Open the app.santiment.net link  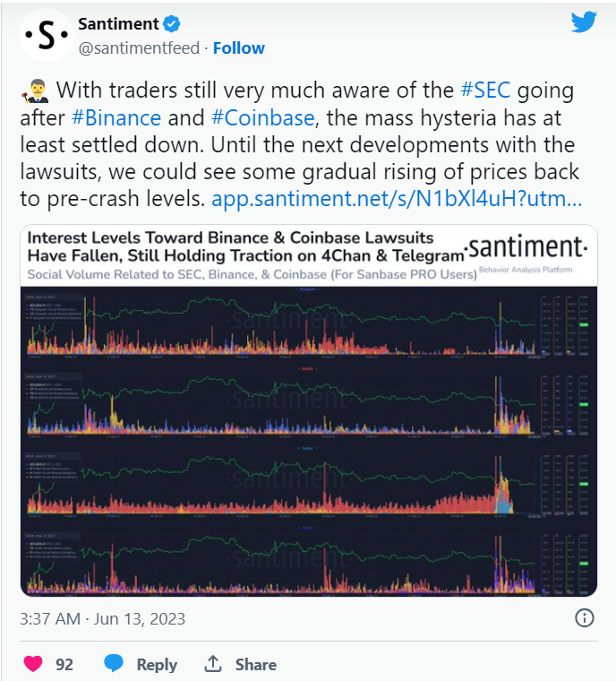pos(398,198)
